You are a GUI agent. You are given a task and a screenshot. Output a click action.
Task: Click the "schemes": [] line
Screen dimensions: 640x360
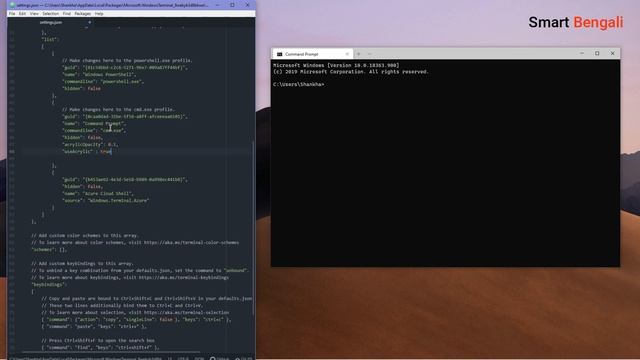coord(49,249)
